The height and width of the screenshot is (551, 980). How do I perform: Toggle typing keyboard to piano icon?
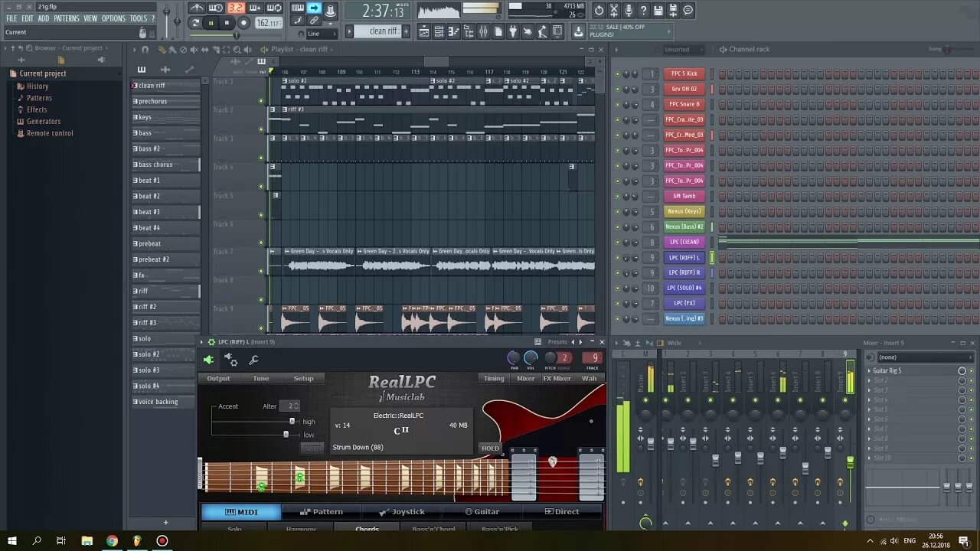pyautogui.click(x=297, y=8)
